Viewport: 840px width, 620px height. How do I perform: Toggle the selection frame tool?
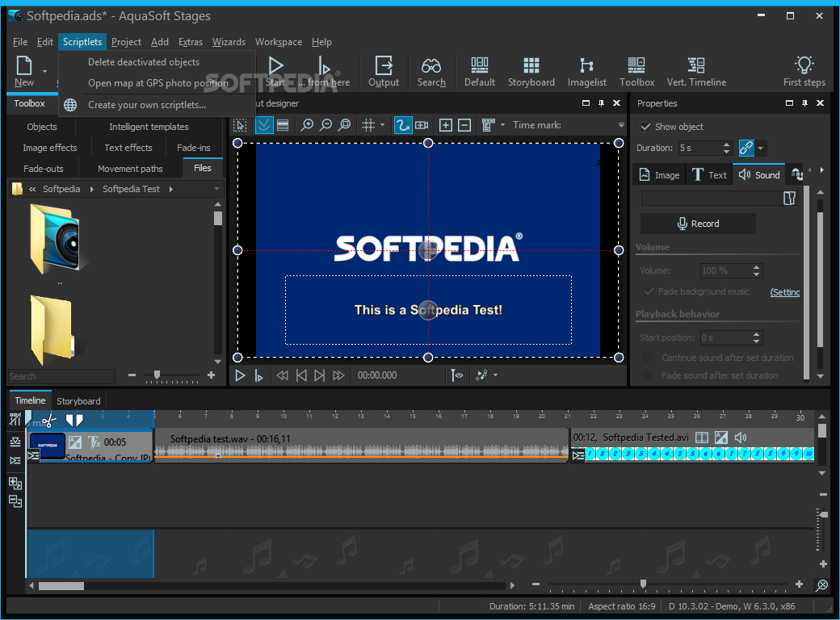point(240,125)
